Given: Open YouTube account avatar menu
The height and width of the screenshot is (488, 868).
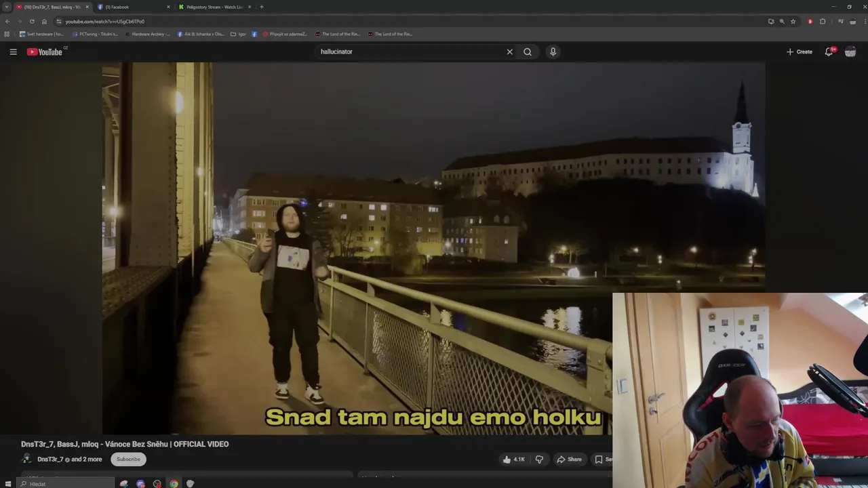Looking at the screenshot, I should (850, 52).
